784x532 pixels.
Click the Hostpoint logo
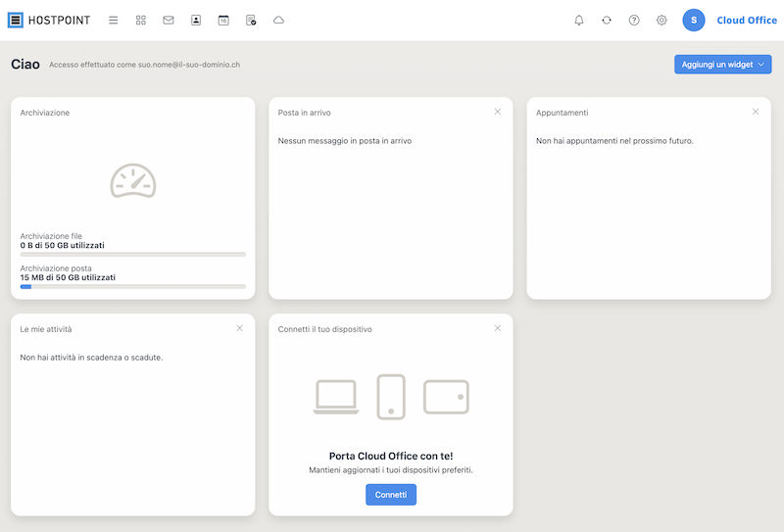pos(49,20)
